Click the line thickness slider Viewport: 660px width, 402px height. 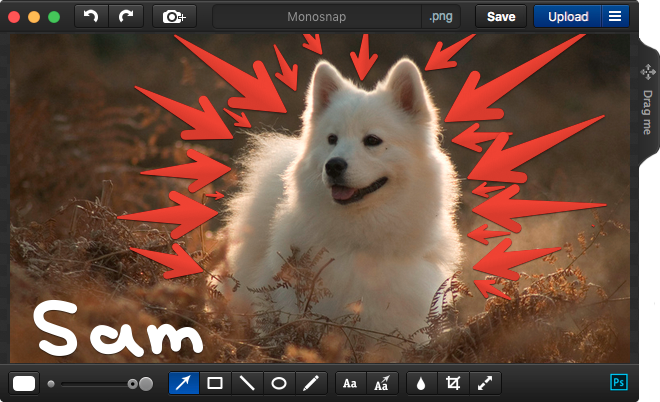pos(98,383)
